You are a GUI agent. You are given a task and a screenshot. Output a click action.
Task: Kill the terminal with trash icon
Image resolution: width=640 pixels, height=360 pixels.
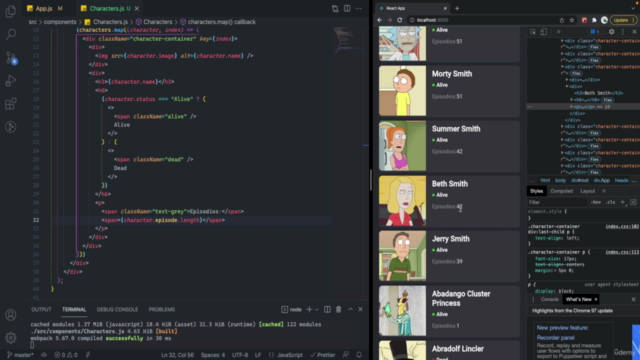click(x=338, y=309)
